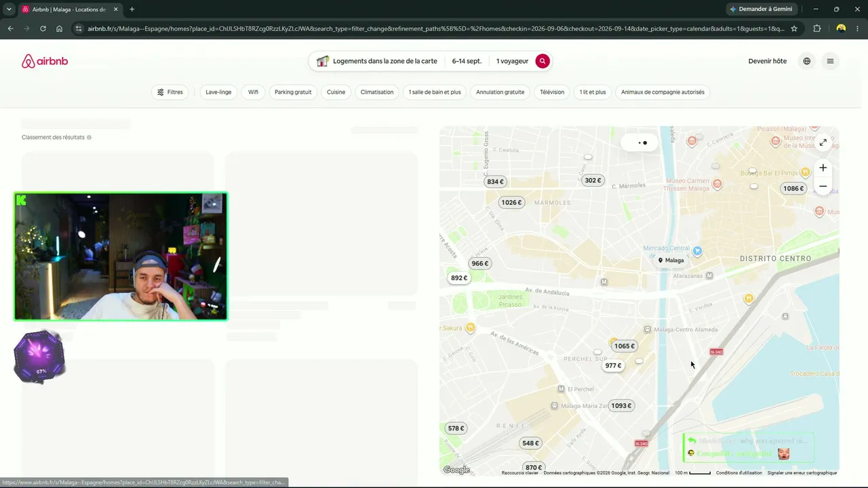Viewport: 868px width, 488px height.
Task: Enable the Annulation gratuite filter
Action: point(500,92)
